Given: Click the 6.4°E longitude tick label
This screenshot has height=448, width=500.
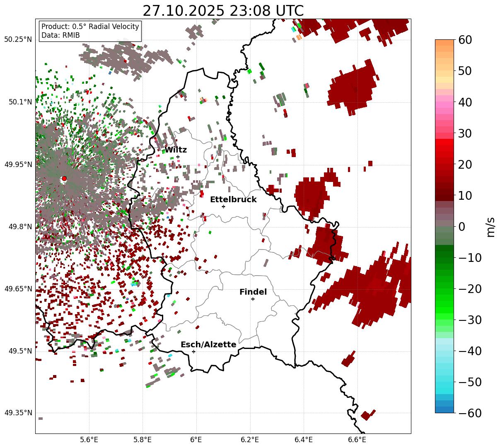Looking at the screenshot, I should [x=304, y=439].
